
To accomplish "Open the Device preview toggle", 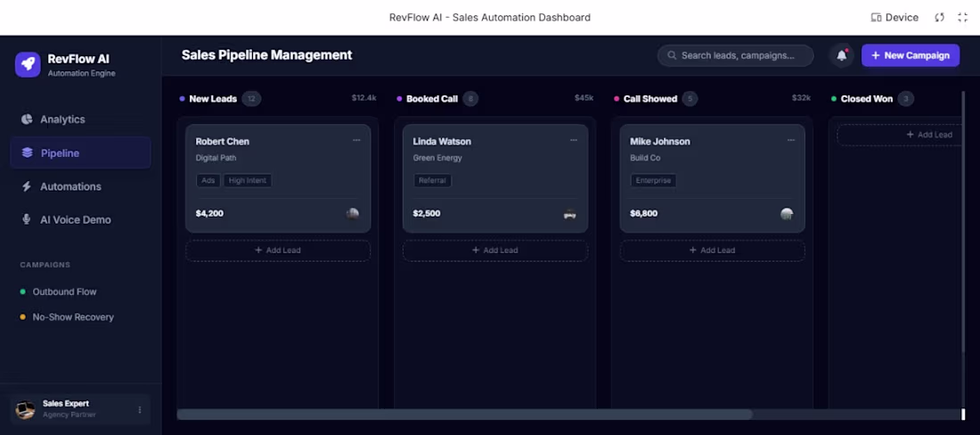I will point(894,18).
